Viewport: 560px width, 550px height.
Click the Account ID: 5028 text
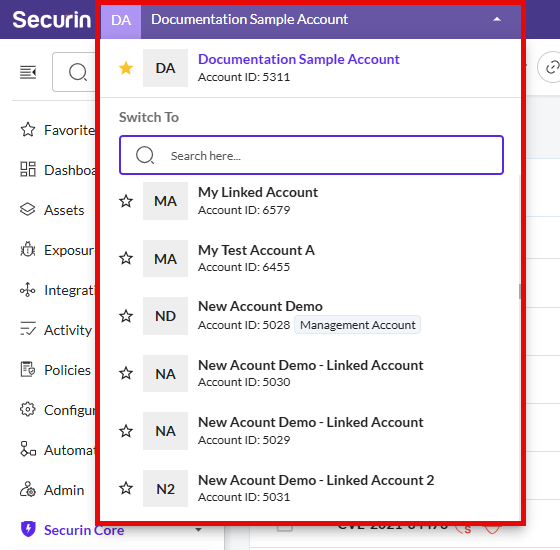pos(244,325)
